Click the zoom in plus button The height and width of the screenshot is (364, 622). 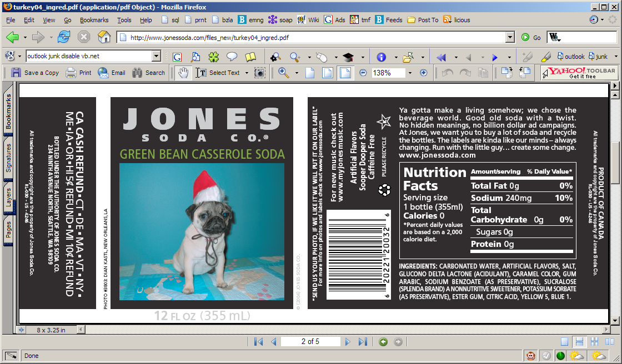coord(424,73)
